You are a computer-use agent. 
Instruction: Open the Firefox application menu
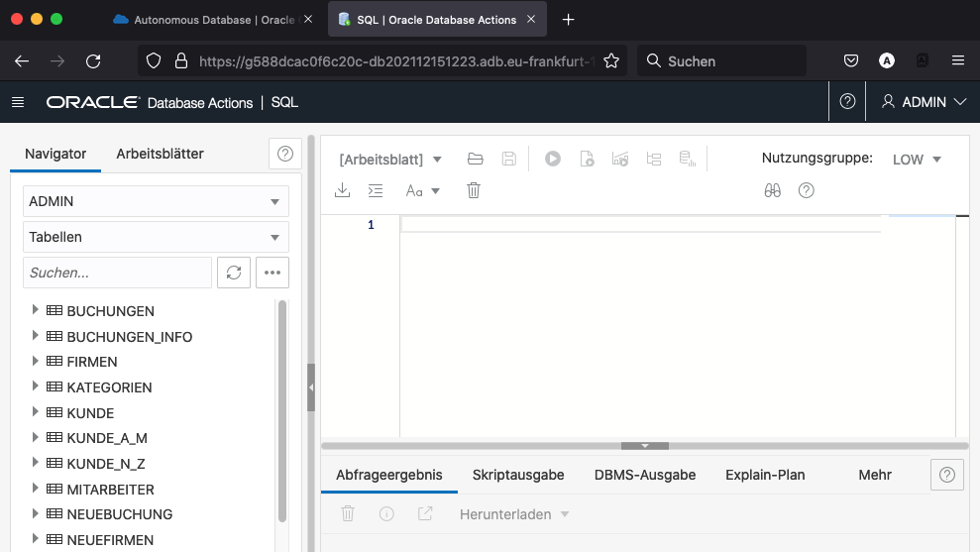tap(957, 60)
